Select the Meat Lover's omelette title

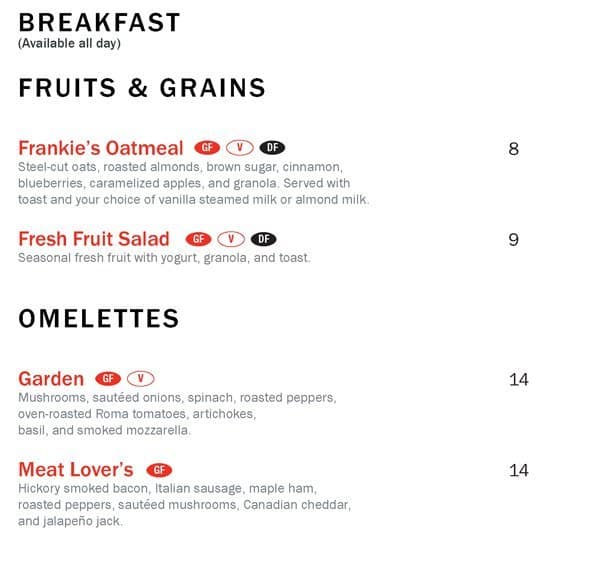[x=76, y=470]
